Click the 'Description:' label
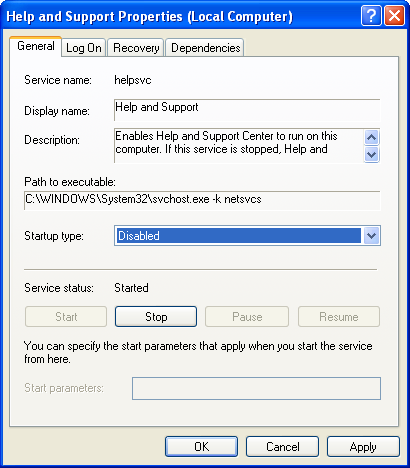 52,140
